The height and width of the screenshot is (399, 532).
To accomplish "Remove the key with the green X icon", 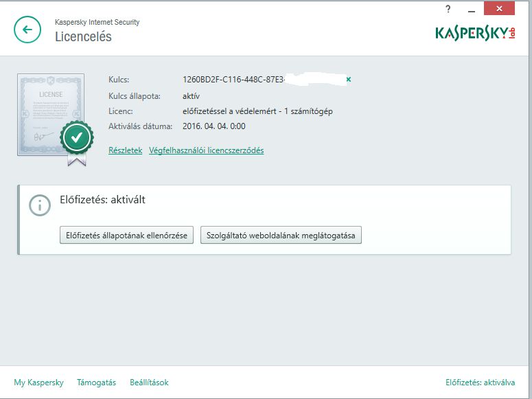I will click(349, 80).
